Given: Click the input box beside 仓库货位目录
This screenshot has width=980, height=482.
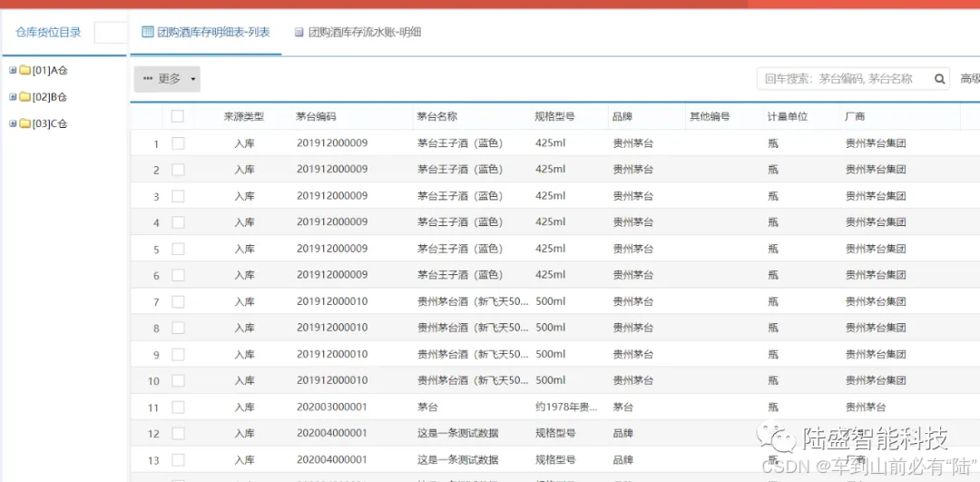Looking at the screenshot, I should (111, 33).
